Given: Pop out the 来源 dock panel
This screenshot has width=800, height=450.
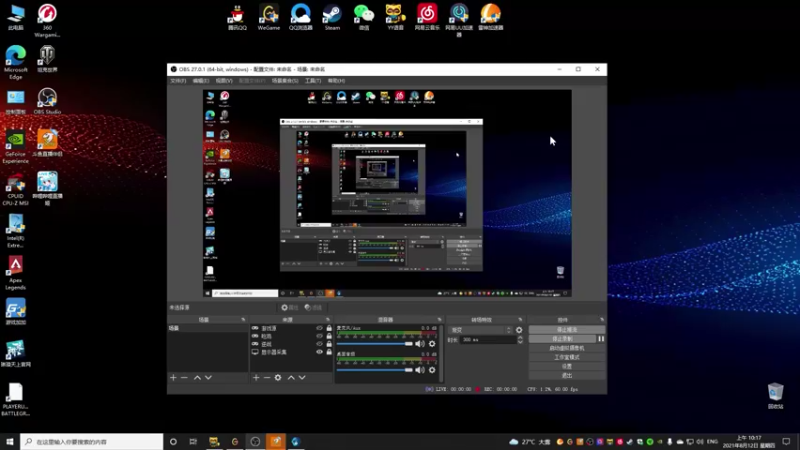Looking at the screenshot, I should (x=328, y=319).
